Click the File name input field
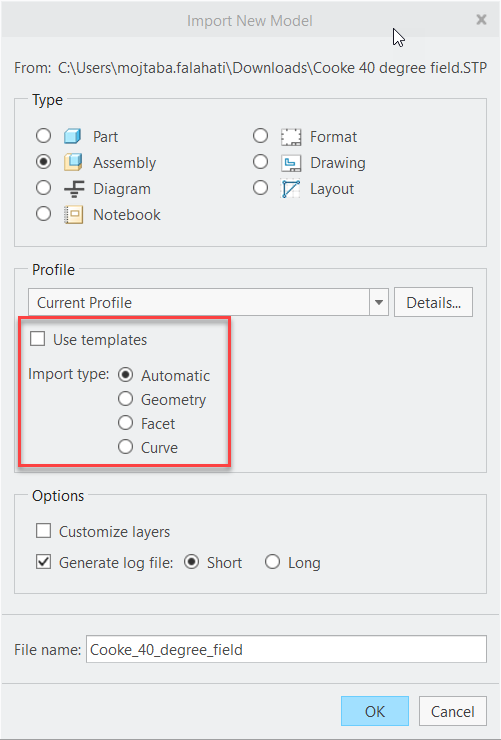This screenshot has width=501, height=740. (x=286, y=649)
